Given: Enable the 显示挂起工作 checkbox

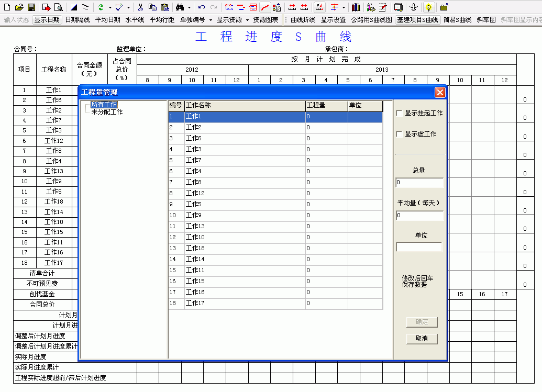Looking at the screenshot, I should (x=400, y=113).
